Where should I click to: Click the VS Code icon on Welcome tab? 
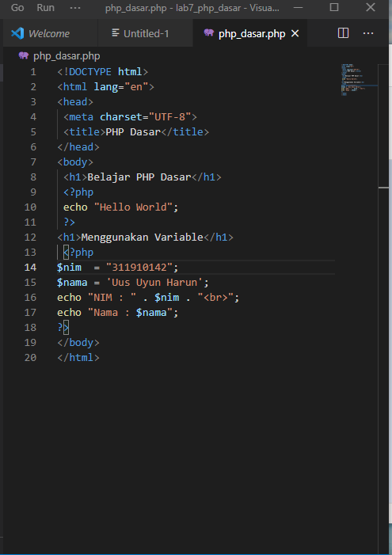(x=17, y=33)
